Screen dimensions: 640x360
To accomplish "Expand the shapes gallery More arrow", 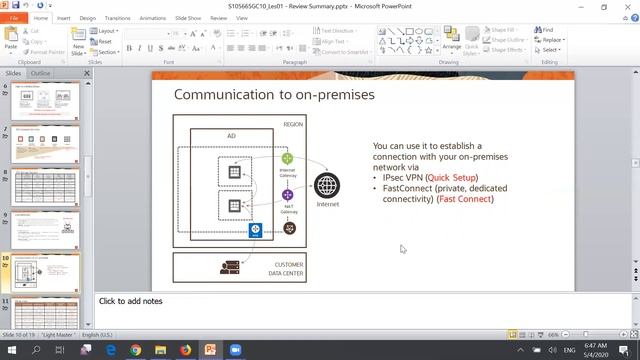I will pyautogui.click(x=438, y=51).
